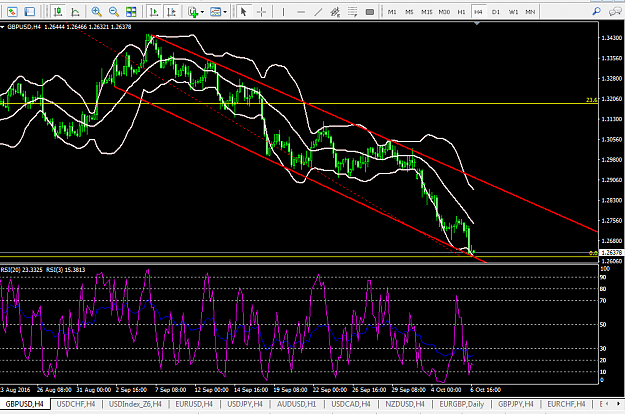The width and height of the screenshot is (625, 414).
Task: Click the triangle before GBPUSD,H4 chart title
Action: coord(2,27)
